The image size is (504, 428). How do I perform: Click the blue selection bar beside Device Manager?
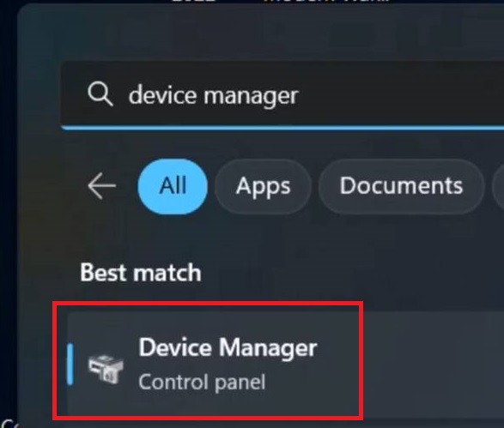(70, 364)
